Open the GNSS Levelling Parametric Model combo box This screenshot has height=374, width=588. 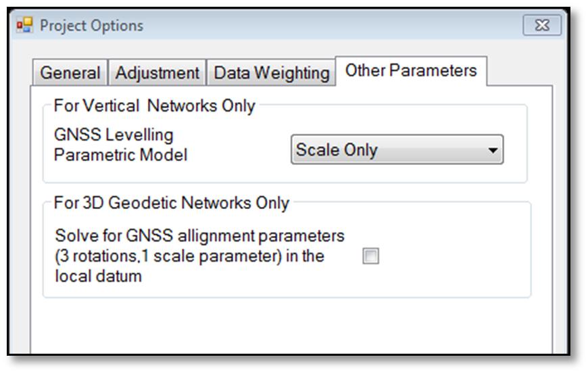click(x=397, y=149)
